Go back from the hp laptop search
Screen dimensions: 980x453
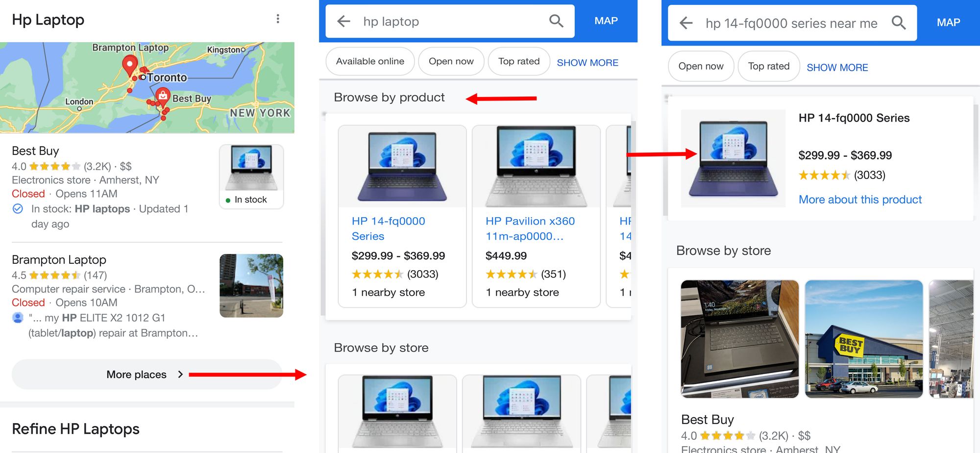344,21
